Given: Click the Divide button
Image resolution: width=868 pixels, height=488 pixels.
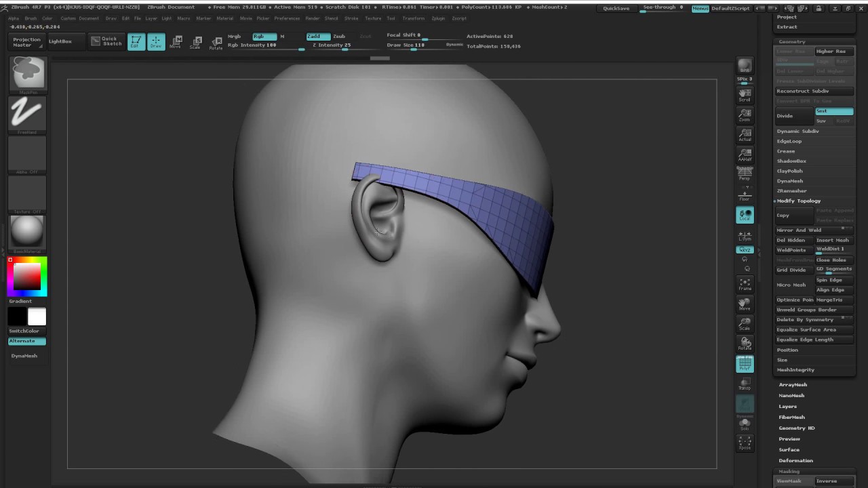Looking at the screenshot, I should tap(793, 116).
